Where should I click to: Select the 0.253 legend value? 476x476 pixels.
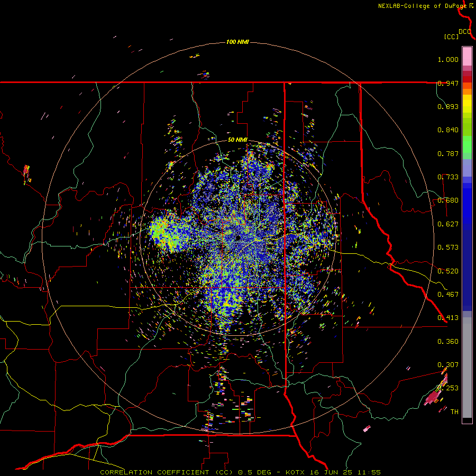point(448,388)
